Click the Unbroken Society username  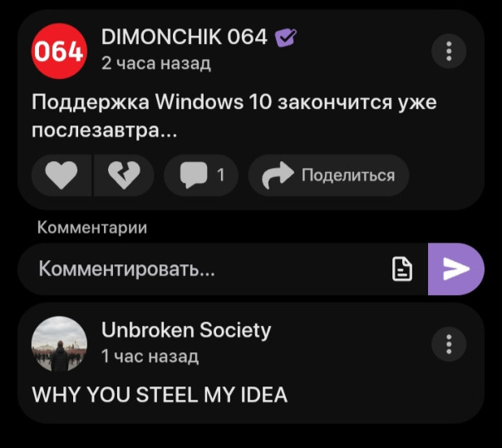(x=186, y=330)
